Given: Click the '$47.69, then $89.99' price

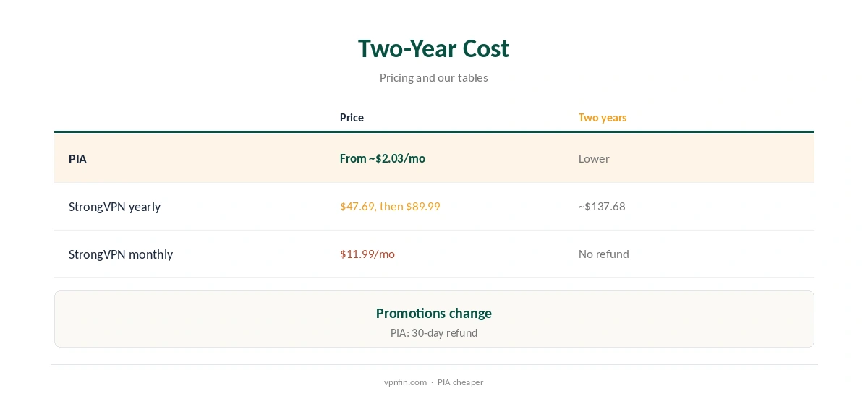Looking at the screenshot, I should [390, 206].
